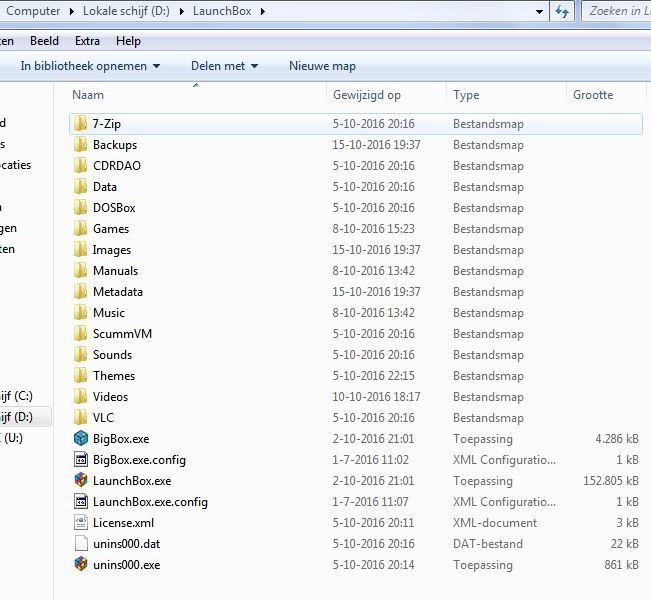Select the Metadata folder icon
Image resolution: width=651 pixels, height=600 pixels.
(x=80, y=291)
